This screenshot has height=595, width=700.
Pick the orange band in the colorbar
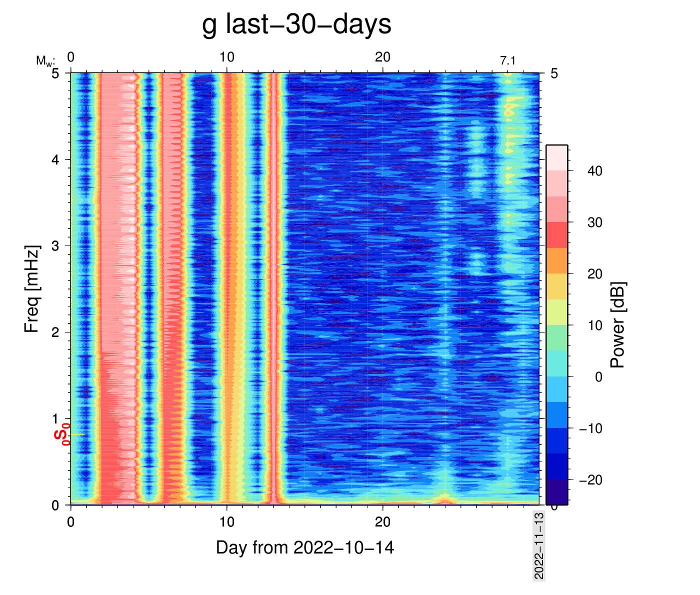[556, 260]
